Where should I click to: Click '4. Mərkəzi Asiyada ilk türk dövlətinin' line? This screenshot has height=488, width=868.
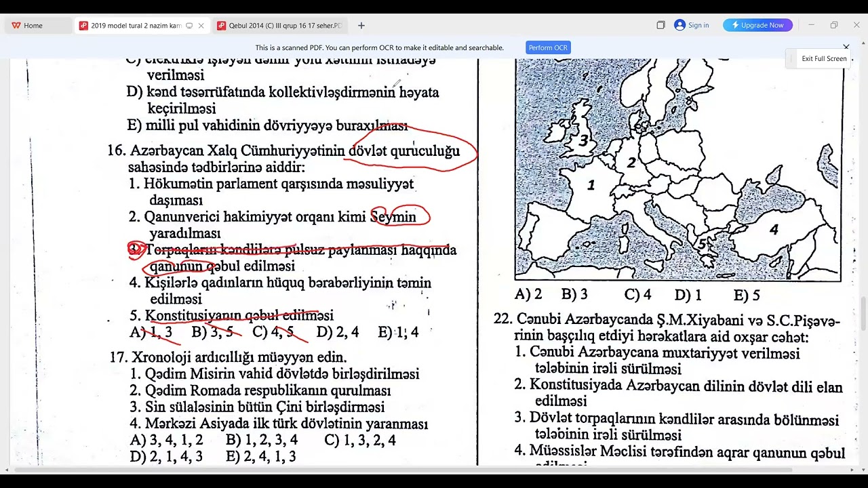(x=279, y=424)
